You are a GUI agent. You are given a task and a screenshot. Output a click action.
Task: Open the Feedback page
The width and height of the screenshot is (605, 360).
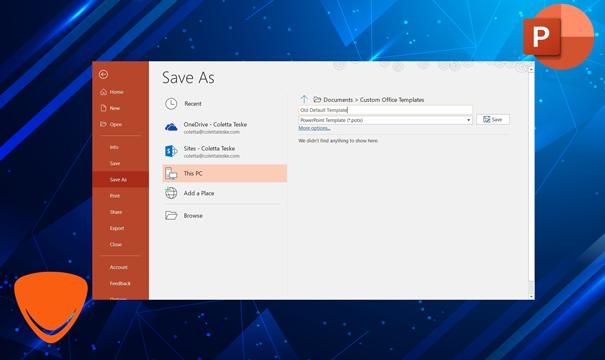120,283
